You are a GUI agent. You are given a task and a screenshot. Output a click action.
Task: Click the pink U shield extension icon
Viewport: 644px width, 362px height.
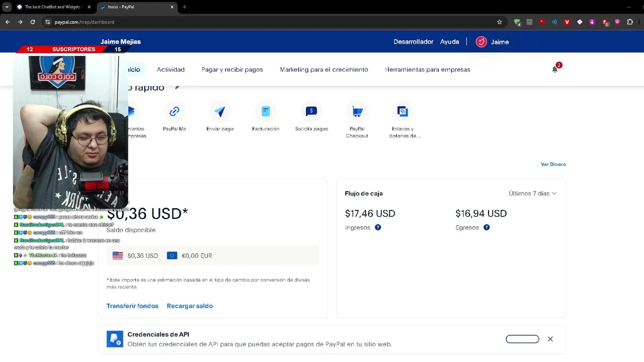coord(617,22)
